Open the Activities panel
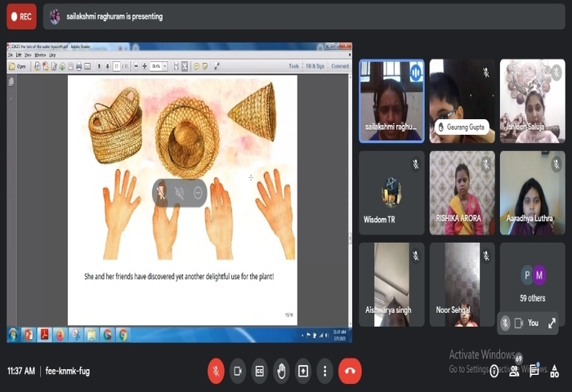The image size is (572, 392). [554, 372]
